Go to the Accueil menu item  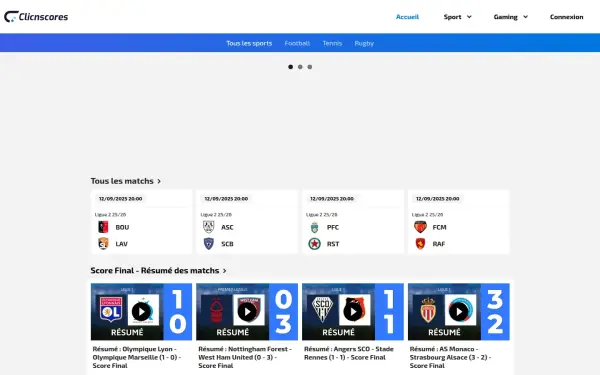pyautogui.click(x=407, y=17)
